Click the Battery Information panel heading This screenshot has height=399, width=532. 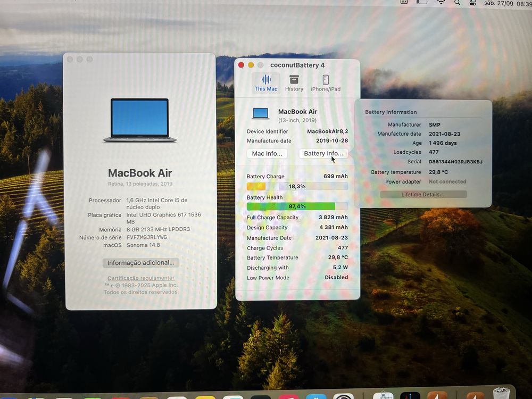pos(391,112)
